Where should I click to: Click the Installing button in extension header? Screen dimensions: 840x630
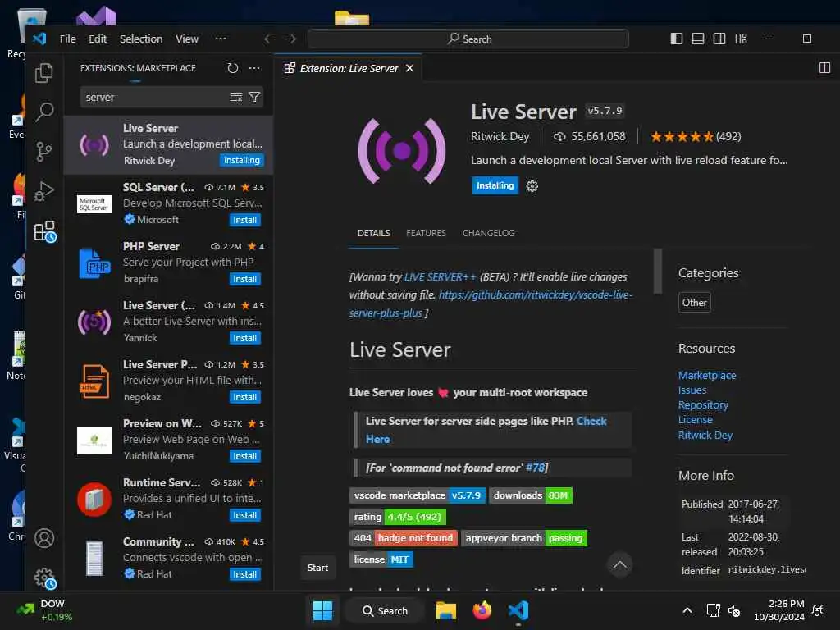pos(495,185)
